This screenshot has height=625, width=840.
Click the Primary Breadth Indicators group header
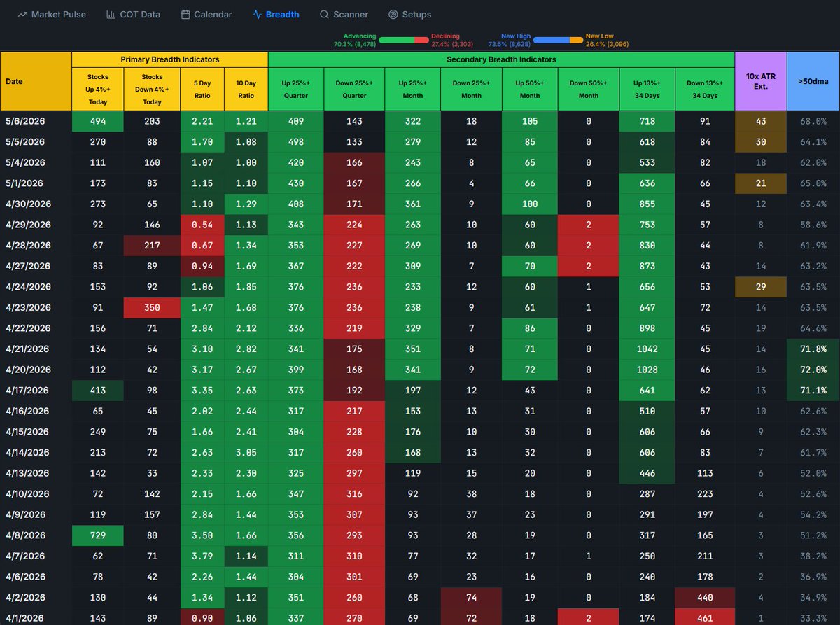[170, 59]
